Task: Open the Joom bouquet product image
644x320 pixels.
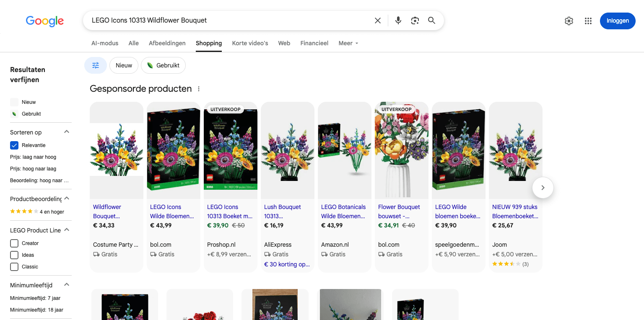Action: pyautogui.click(x=516, y=150)
